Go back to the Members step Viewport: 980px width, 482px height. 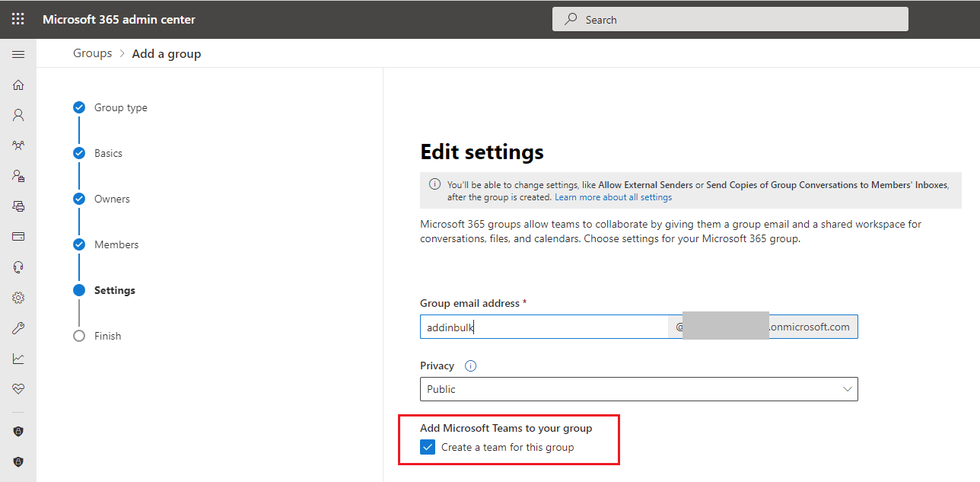(106, 244)
